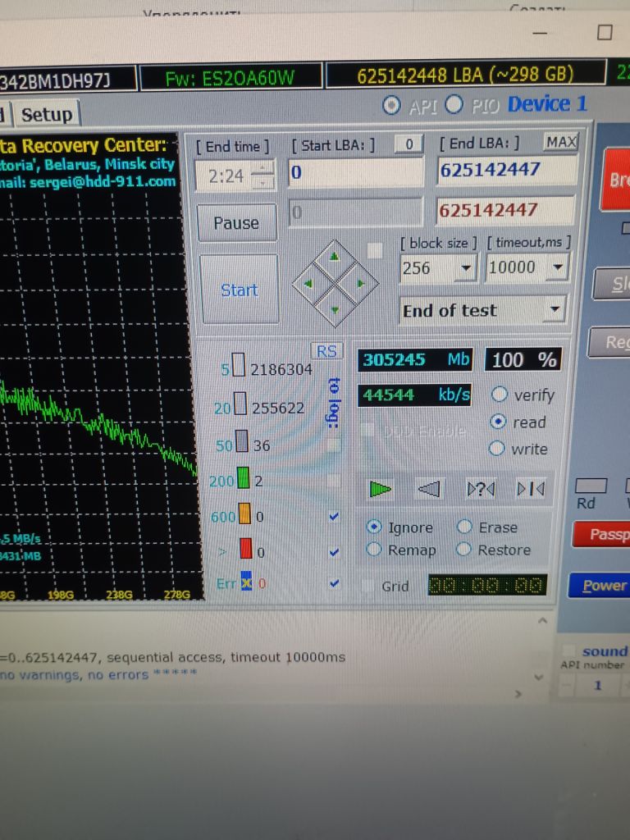
Task: Select the write radio button
Action: coord(496,448)
